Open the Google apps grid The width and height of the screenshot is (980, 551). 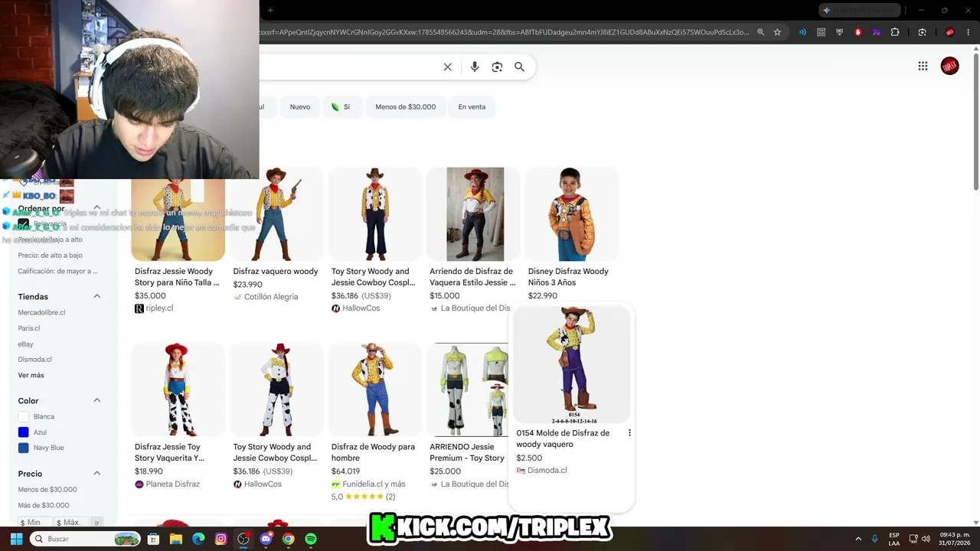pyautogui.click(x=923, y=66)
